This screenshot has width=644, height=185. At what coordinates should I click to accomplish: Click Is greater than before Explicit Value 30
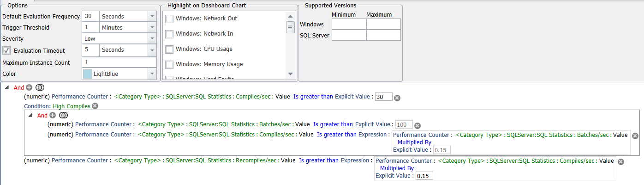(x=313, y=97)
